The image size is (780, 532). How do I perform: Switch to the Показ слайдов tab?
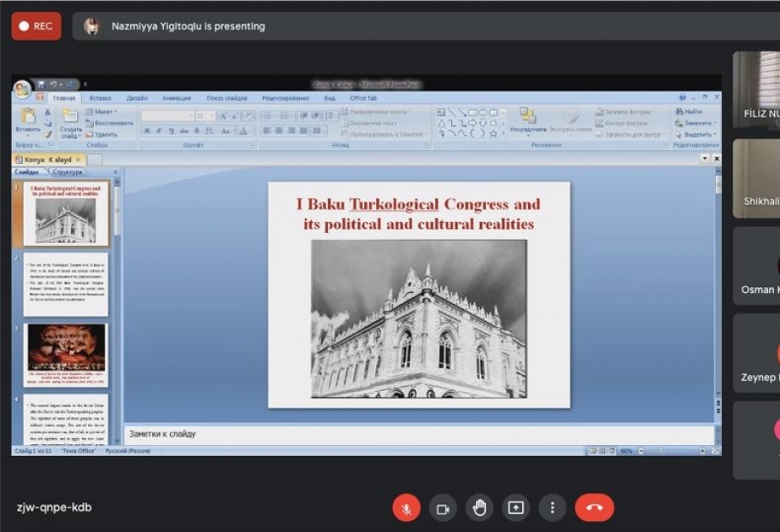click(x=226, y=98)
